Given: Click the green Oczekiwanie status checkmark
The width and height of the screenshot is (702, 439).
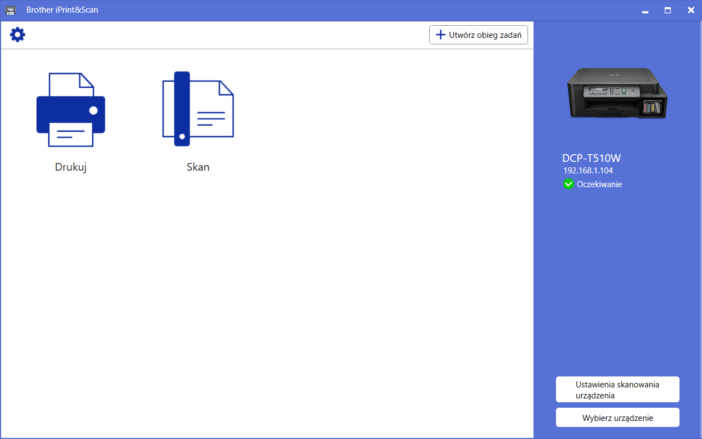Looking at the screenshot, I should [568, 184].
